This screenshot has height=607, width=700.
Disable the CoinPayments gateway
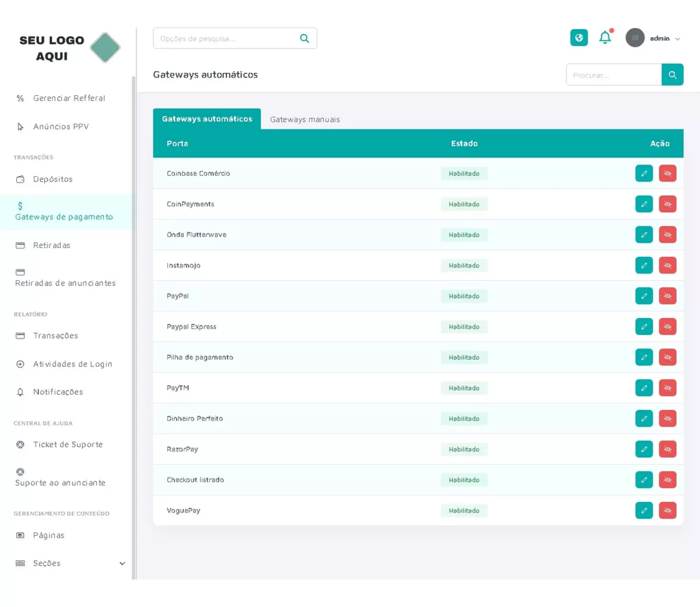coord(667,204)
